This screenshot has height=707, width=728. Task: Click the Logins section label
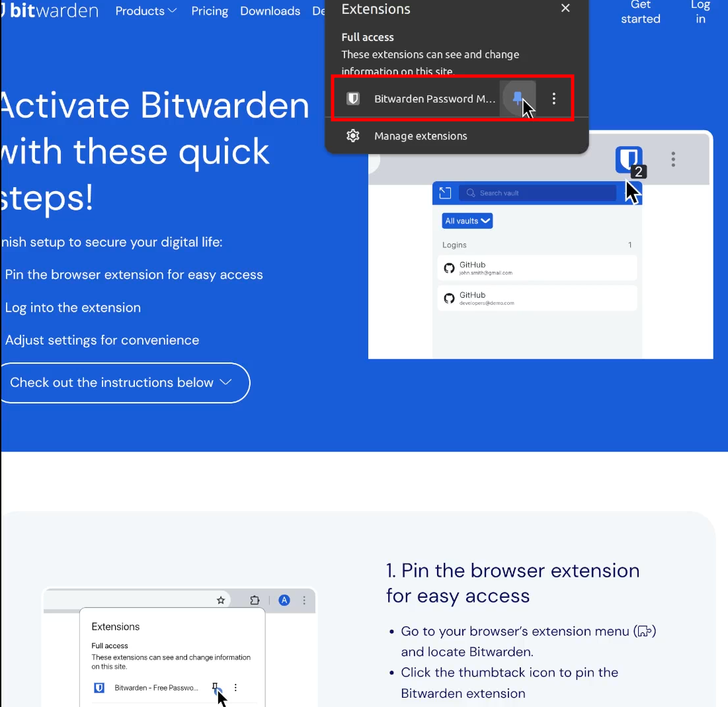(x=454, y=245)
